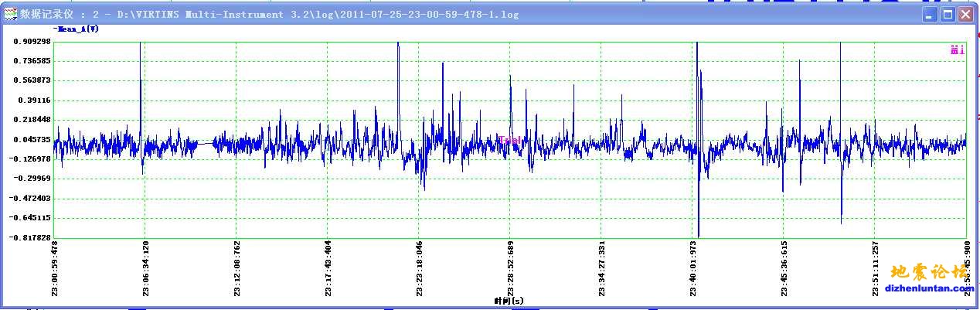The image size is (980, 310).
Task: Click the 23:17:43:404 time label
Action: [328, 268]
